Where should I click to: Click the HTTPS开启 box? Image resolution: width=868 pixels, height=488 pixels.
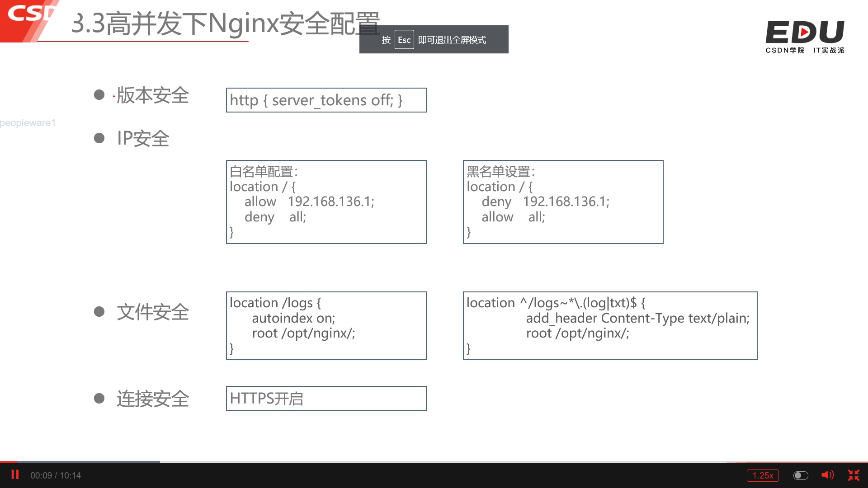click(x=326, y=398)
